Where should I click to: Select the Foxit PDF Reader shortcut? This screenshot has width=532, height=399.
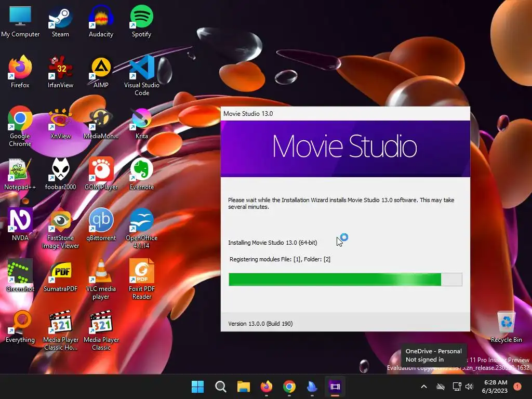(141, 280)
